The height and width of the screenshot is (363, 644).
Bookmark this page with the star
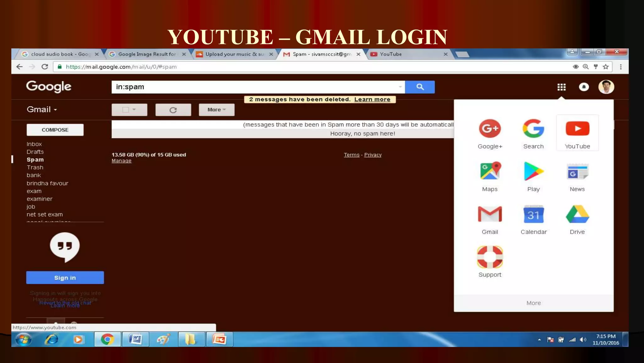tap(606, 67)
